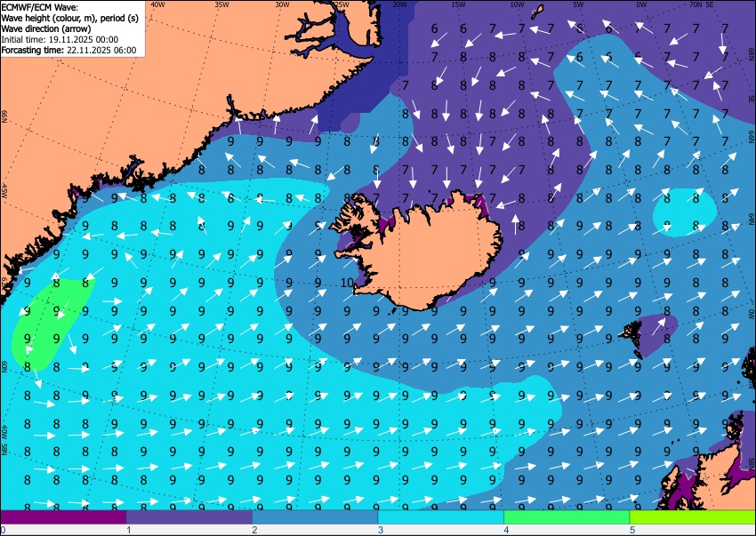The width and height of the screenshot is (756, 536).
Task: Click the green 4–5 m wave zone
Action: tap(51, 323)
